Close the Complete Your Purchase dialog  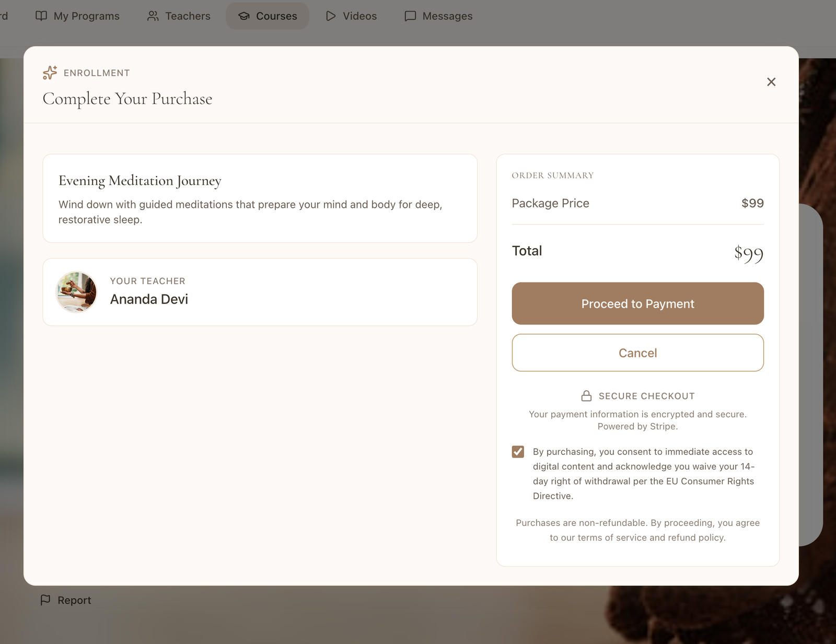(x=771, y=82)
